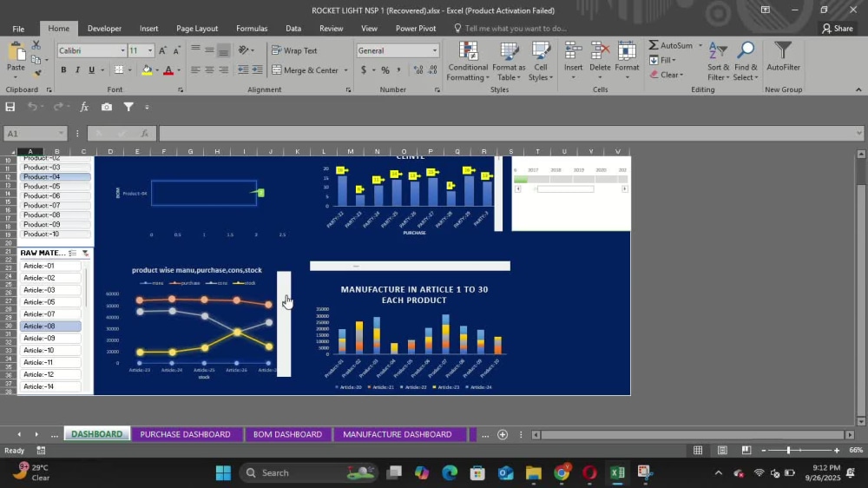Open the font size 11 dropdown
Image resolution: width=868 pixels, height=488 pixels.
coord(150,50)
